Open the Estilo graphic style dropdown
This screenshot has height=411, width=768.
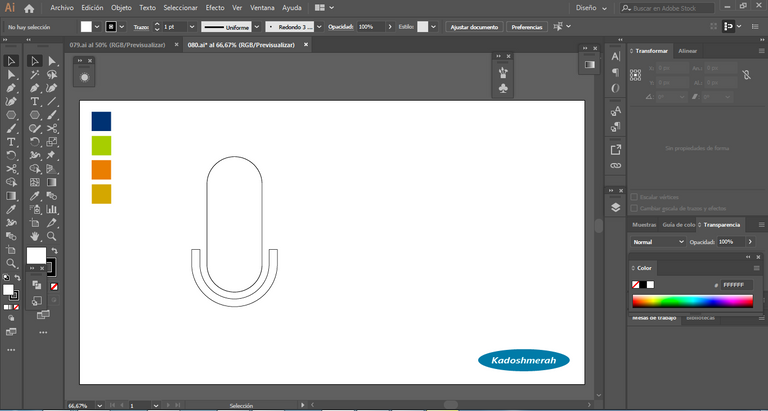click(433, 27)
